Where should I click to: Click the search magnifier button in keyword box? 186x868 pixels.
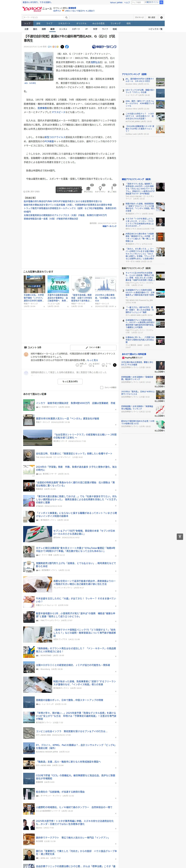66,18
